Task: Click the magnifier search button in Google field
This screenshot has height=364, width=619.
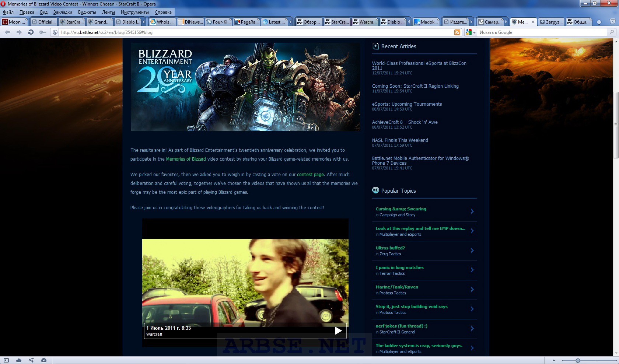Action: click(x=612, y=32)
